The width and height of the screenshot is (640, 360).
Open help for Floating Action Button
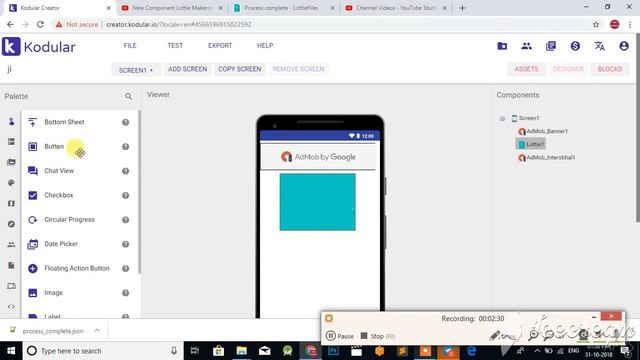click(125, 269)
